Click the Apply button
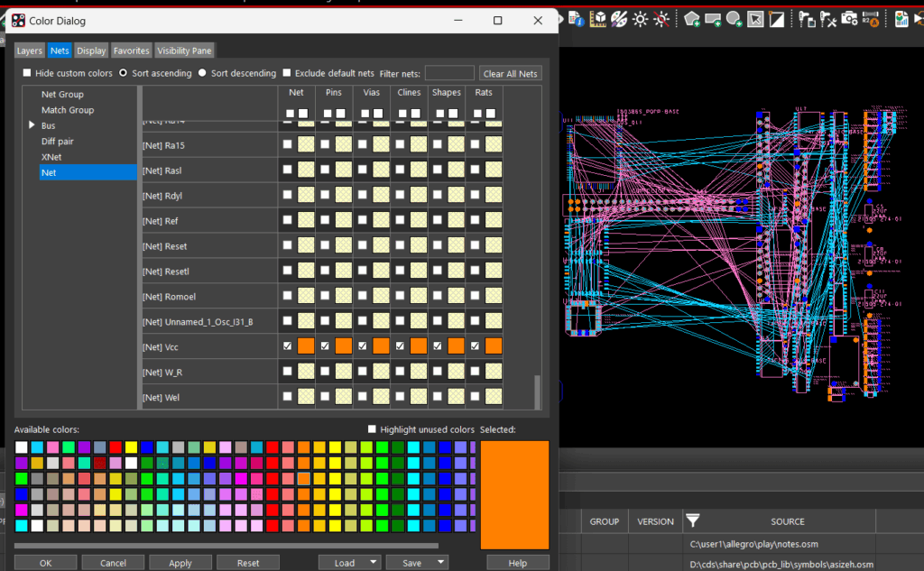Viewport: 924px width, 571px height. click(x=180, y=563)
